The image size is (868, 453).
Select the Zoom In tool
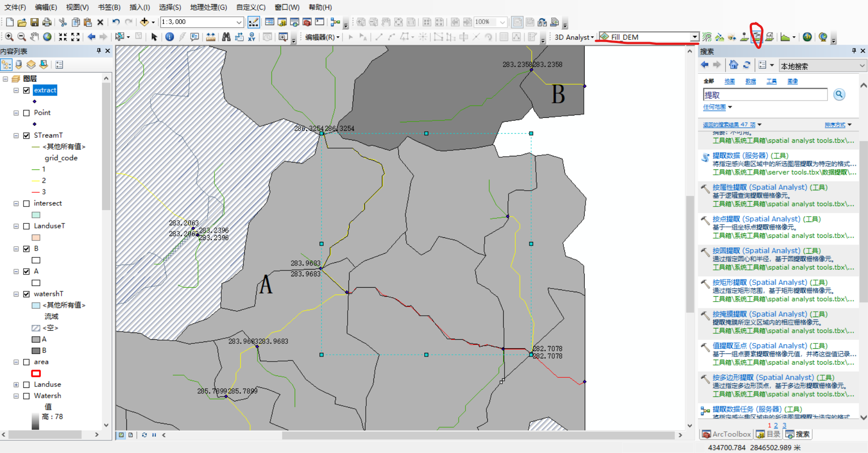coord(9,37)
